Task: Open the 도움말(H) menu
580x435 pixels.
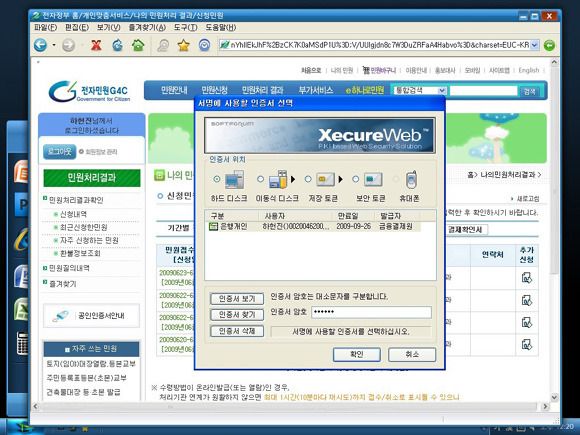Action: click(221, 27)
